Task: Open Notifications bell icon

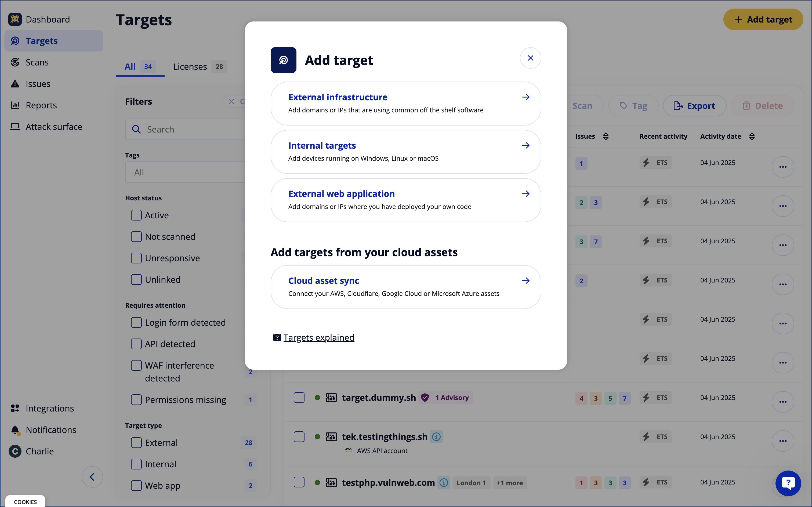Action: (15, 430)
